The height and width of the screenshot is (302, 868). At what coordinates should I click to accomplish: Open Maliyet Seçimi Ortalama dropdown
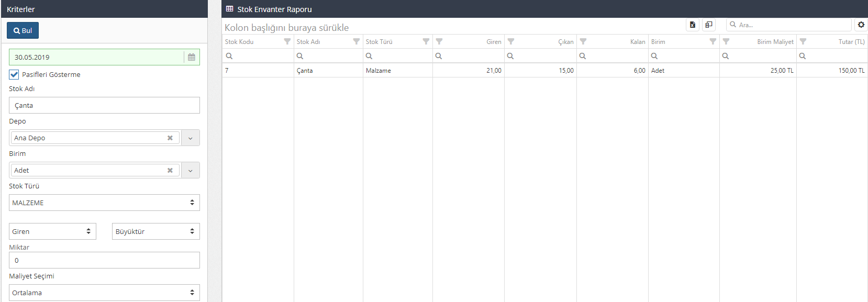pyautogui.click(x=104, y=293)
